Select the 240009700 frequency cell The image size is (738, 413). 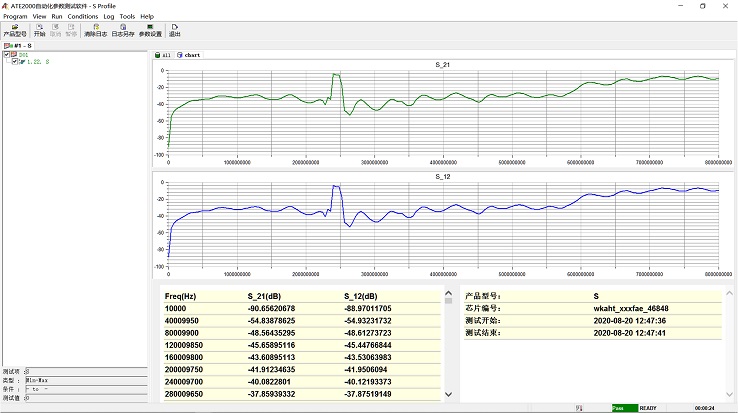(184, 382)
